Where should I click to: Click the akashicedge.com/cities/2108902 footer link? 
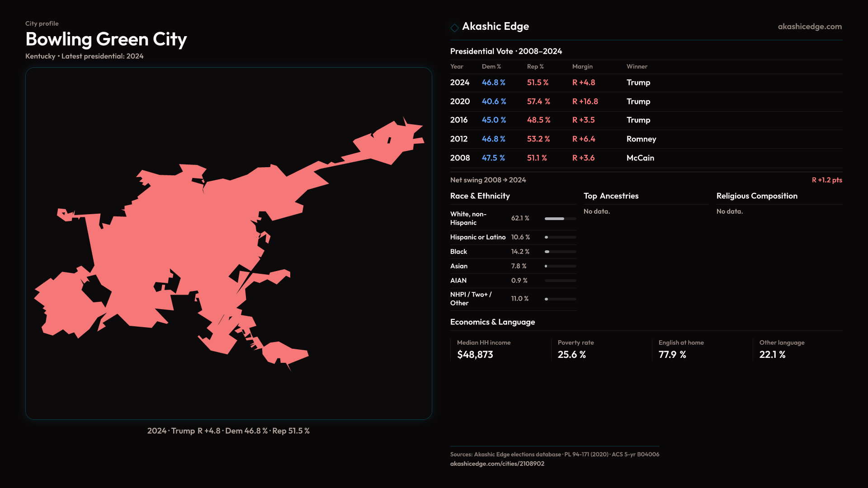coord(497,464)
